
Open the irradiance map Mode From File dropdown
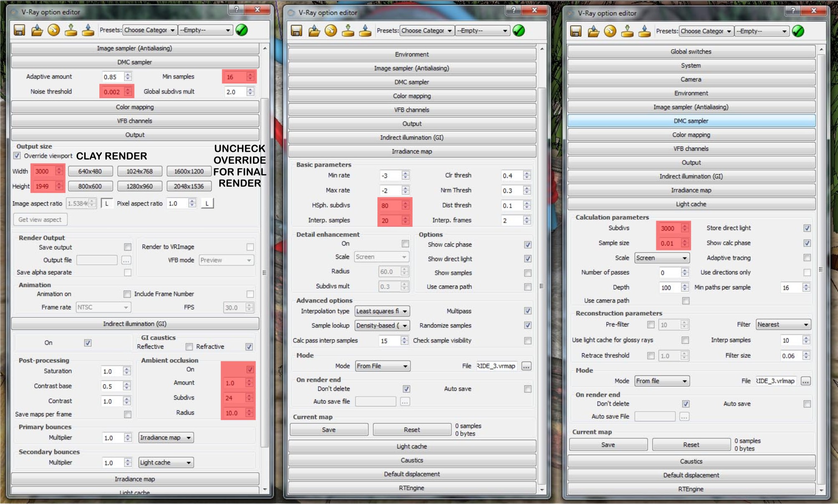[382, 366]
